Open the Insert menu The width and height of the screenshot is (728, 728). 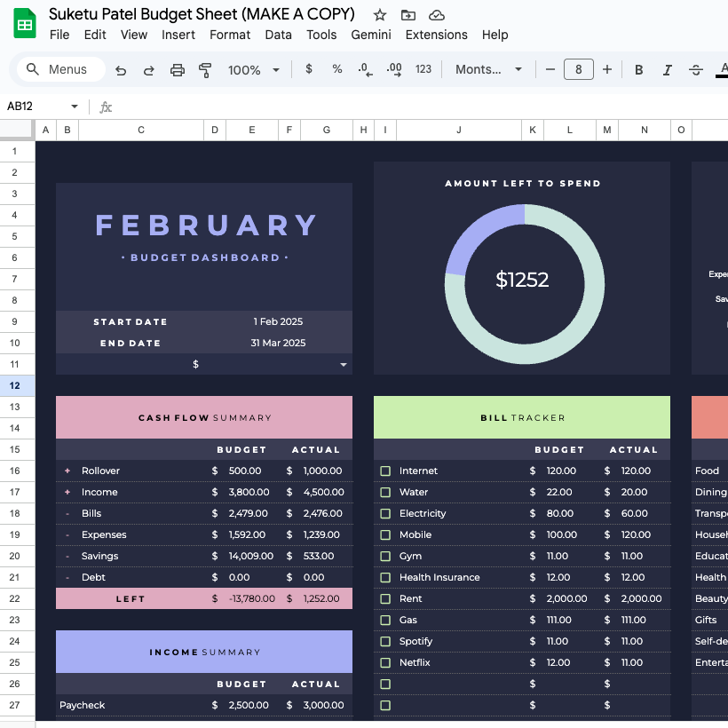pyautogui.click(x=178, y=35)
